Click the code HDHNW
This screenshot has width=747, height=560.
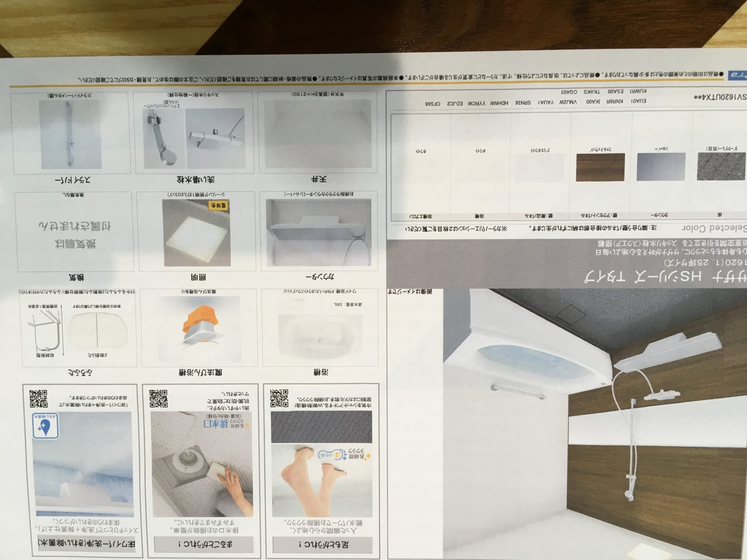pyautogui.click(x=499, y=103)
